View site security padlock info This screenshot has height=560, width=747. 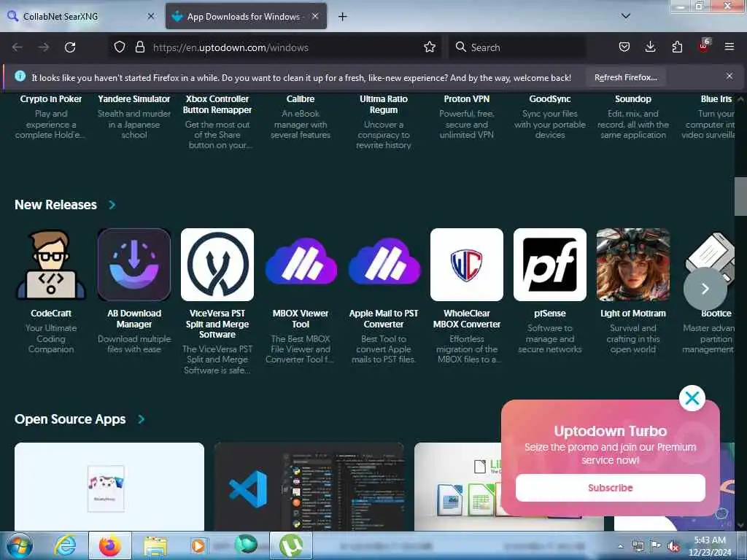point(139,47)
